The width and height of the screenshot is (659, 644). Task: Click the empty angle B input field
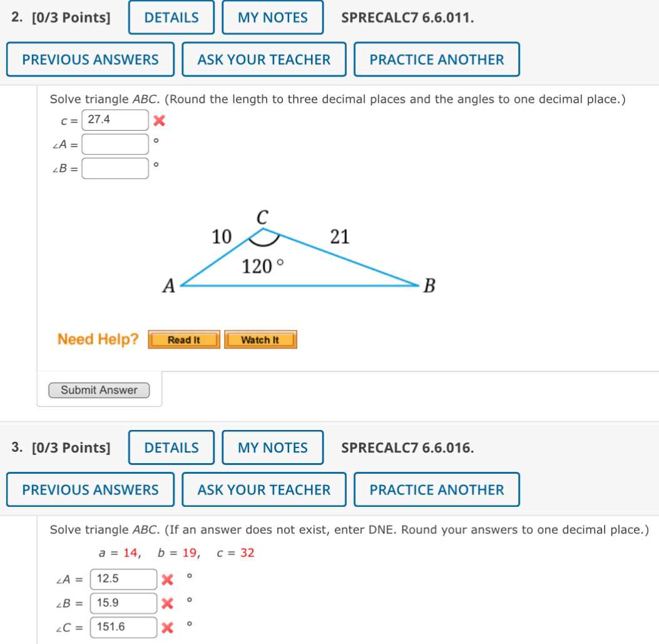(x=115, y=168)
